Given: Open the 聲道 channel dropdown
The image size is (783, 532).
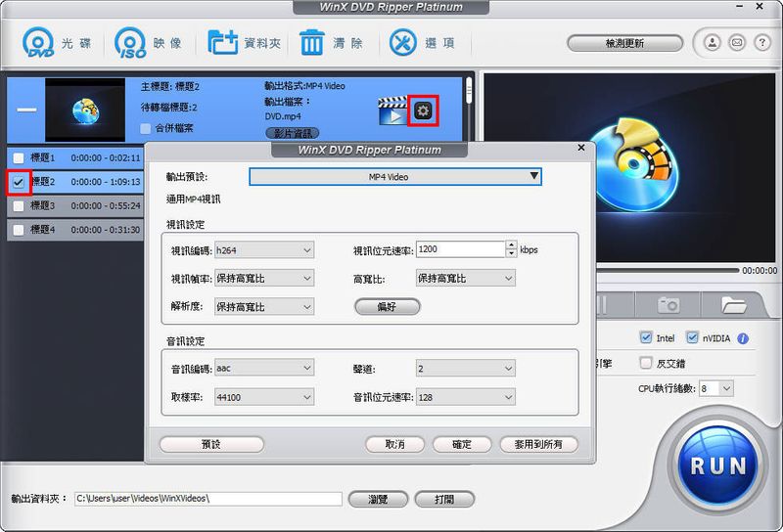Looking at the screenshot, I should pyautogui.click(x=466, y=369).
